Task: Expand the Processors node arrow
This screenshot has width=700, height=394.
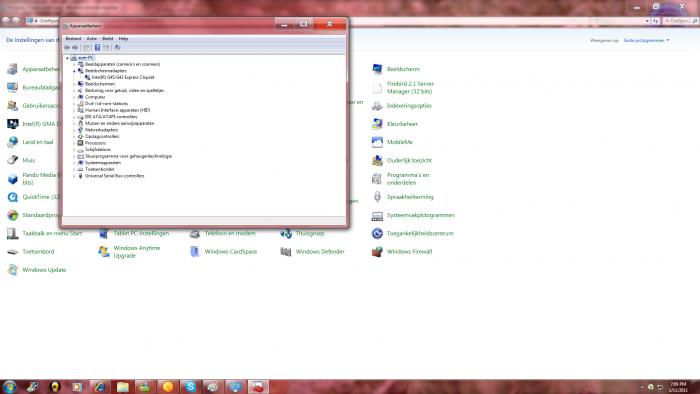Action: (74, 143)
